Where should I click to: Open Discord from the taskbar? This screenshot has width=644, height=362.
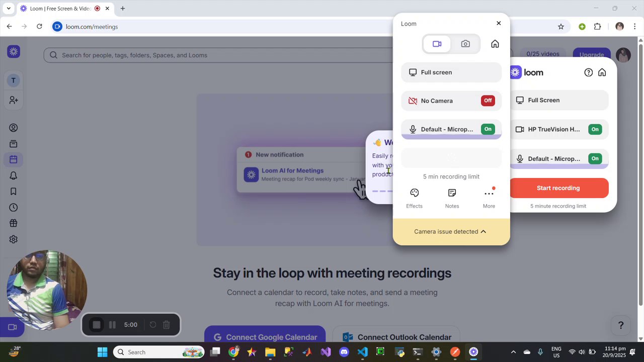point(344,352)
